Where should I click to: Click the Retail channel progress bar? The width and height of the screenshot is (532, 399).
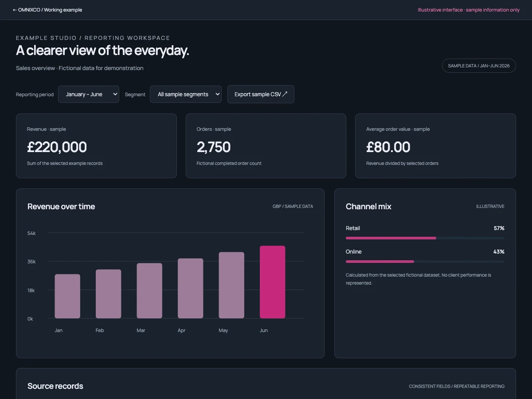[425, 238]
